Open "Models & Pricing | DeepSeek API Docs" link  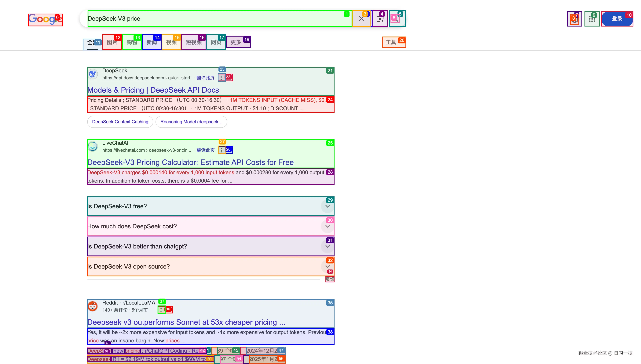coord(153,90)
